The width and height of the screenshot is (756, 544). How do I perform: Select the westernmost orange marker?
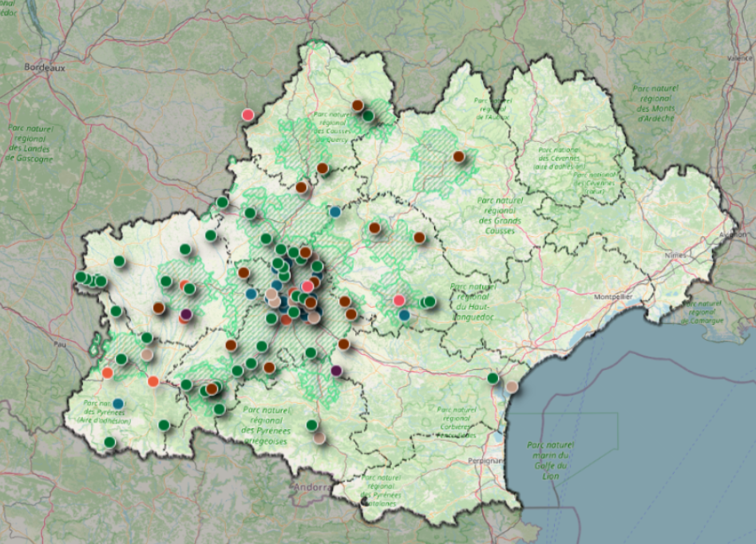(108, 373)
